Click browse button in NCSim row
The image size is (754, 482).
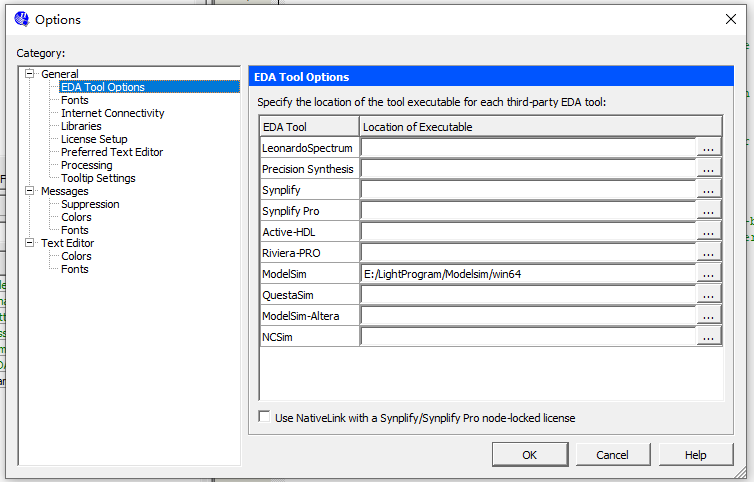[709, 337]
